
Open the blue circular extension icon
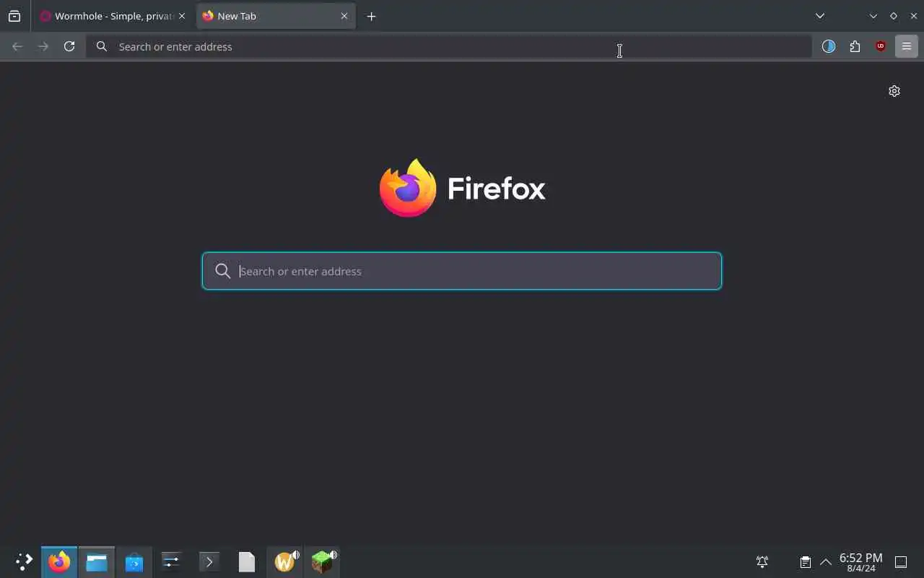click(x=829, y=46)
